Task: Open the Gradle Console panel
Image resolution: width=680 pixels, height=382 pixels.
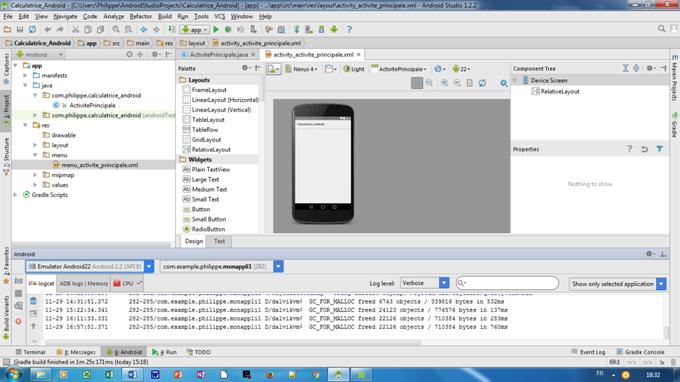Action: (x=640, y=352)
